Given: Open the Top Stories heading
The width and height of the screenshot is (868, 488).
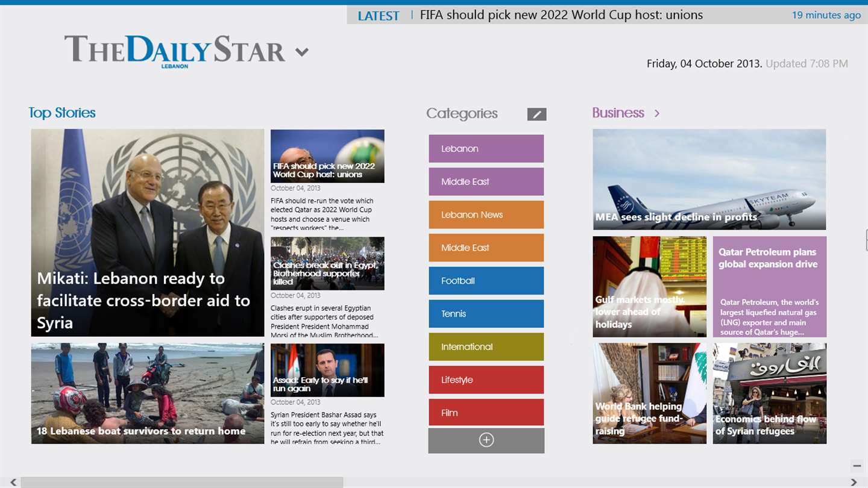Looking at the screenshot, I should [62, 113].
